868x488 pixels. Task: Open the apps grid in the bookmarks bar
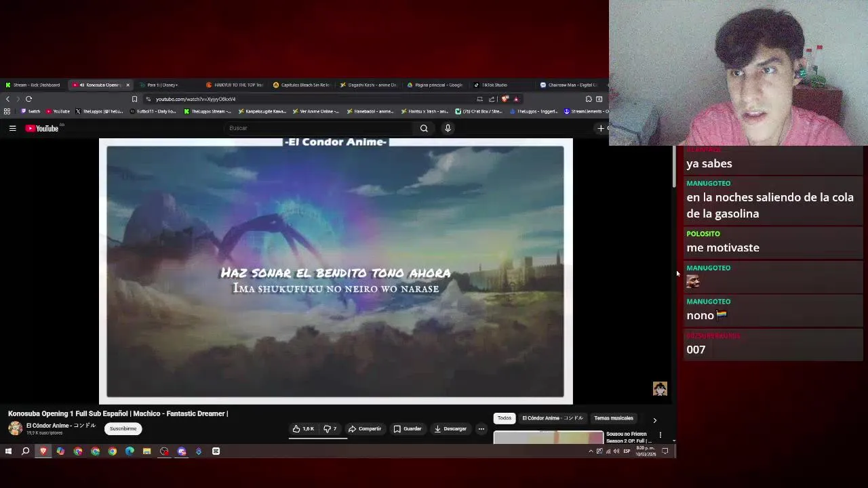[7, 111]
